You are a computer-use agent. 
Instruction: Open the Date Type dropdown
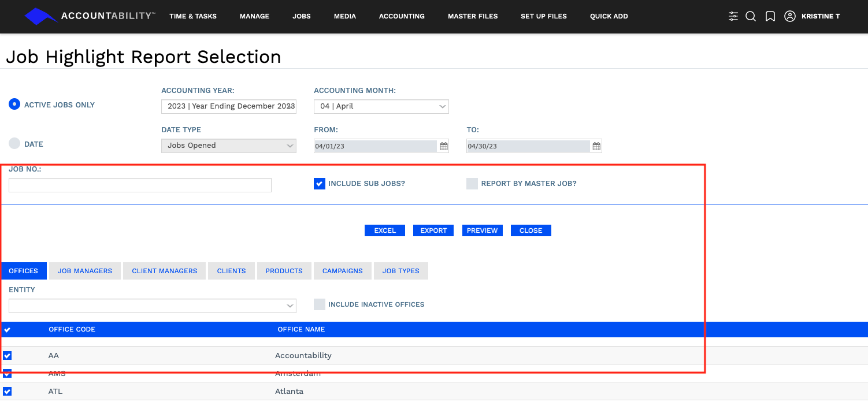pyautogui.click(x=228, y=146)
